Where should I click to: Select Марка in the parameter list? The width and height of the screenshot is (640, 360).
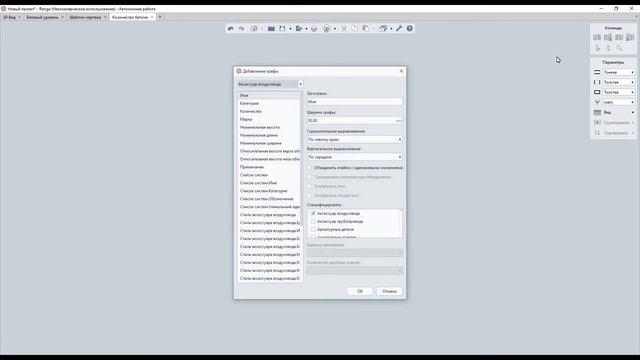269,119
